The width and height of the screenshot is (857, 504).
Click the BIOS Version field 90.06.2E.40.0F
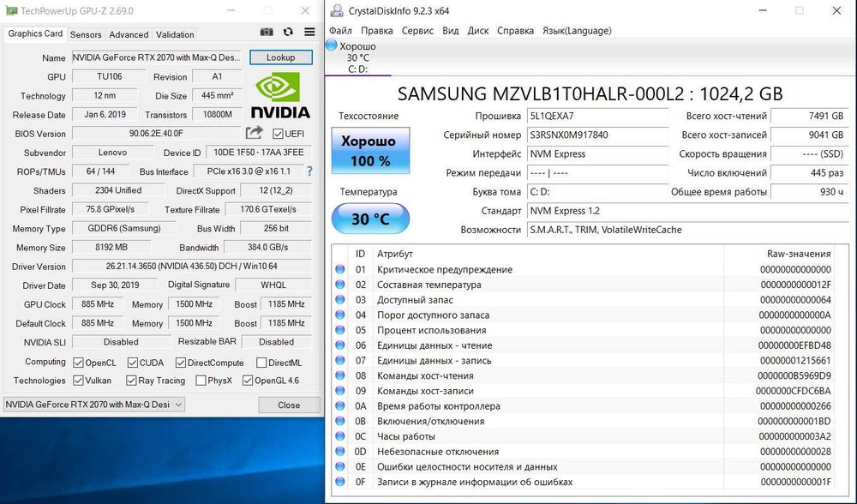(157, 134)
